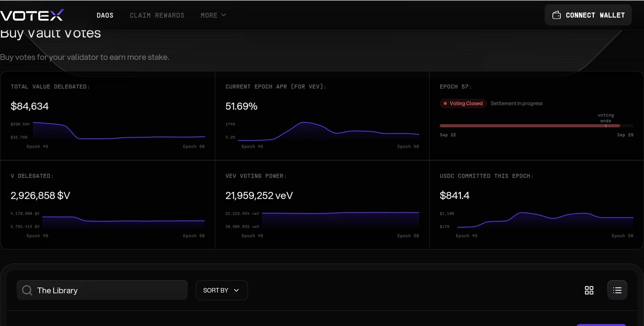Click the Current Epoch APR (for veV) label
644x326 pixels.
[276, 87]
